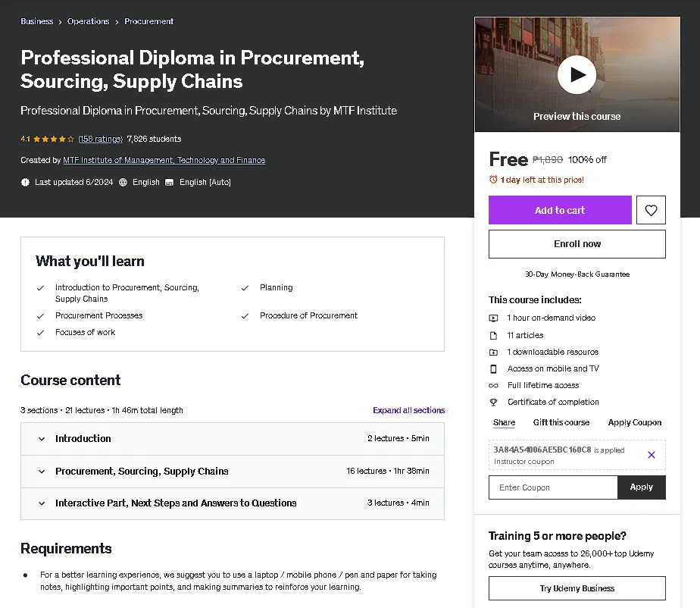Viewport: 700px width, 608px height.
Task: Click the 4.1 rating number
Action: point(25,139)
